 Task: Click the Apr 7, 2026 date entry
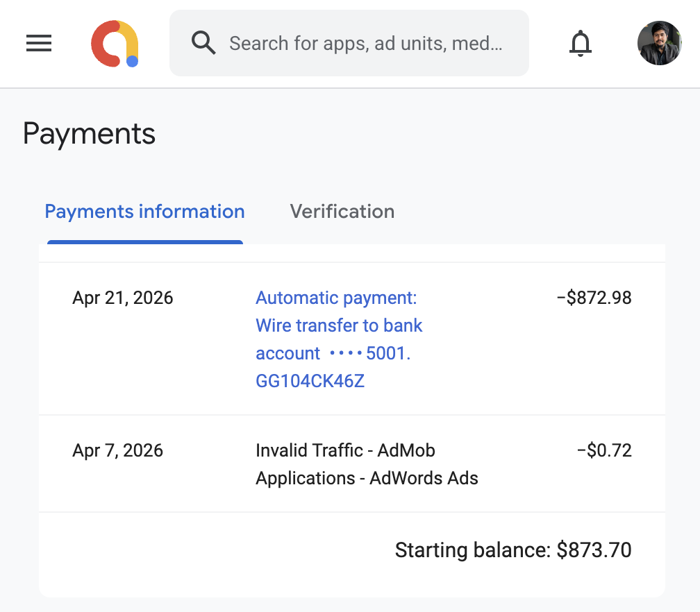[117, 450]
